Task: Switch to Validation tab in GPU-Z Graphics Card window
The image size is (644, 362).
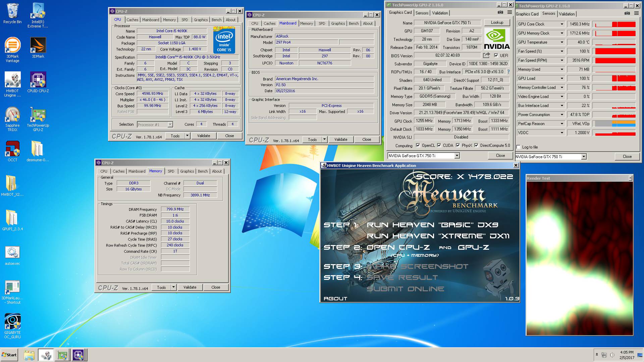Action: point(440,13)
